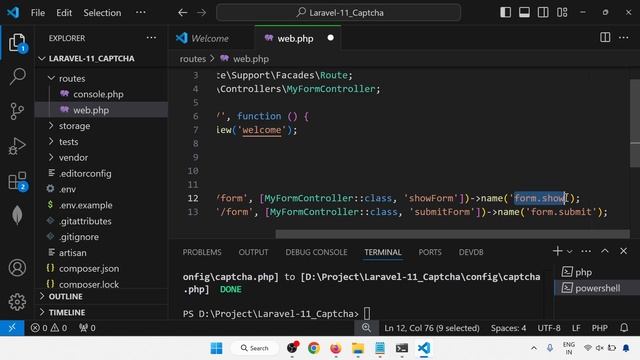Open the Edit menu
This screenshot has height=360, width=640.
point(64,13)
